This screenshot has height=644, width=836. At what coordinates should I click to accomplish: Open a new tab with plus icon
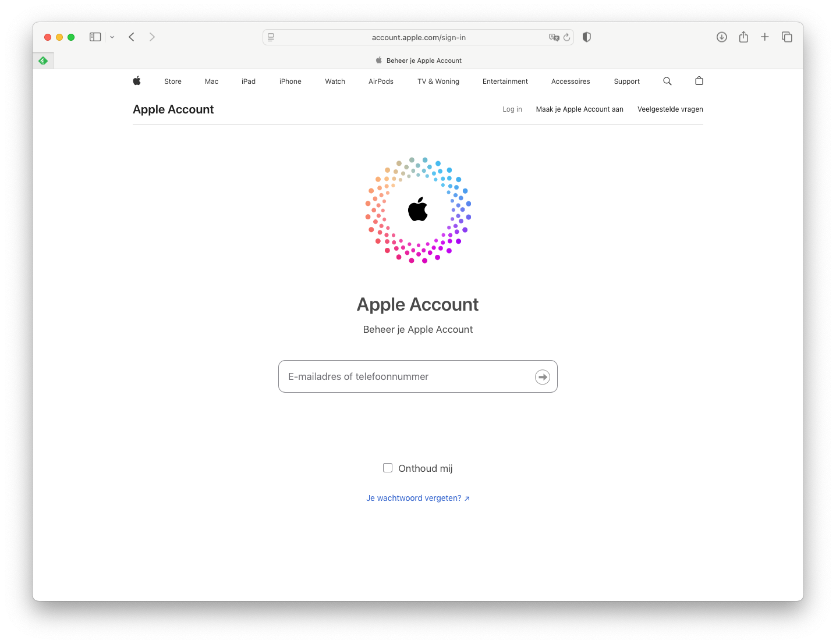pyautogui.click(x=765, y=37)
